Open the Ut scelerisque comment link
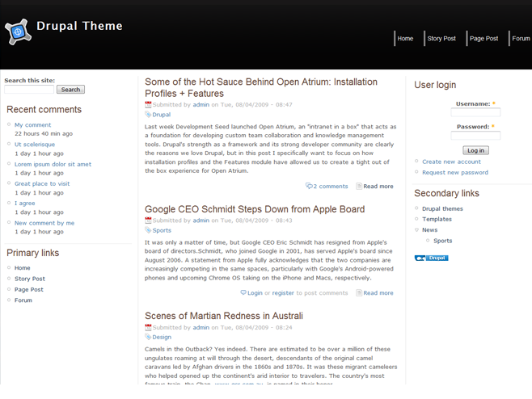532x399 pixels. pos(35,145)
